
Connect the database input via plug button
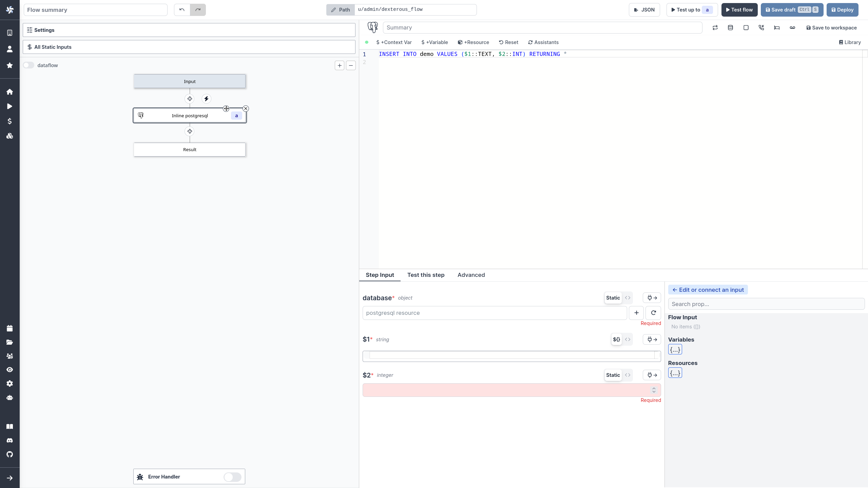coord(652,298)
